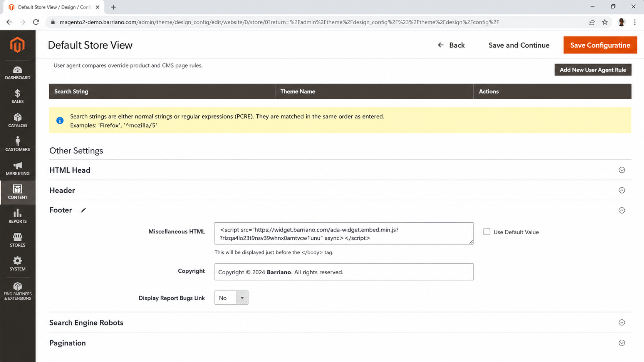Open the Sales menu icon
Viewport: 644px width, 362px height.
(17, 93)
